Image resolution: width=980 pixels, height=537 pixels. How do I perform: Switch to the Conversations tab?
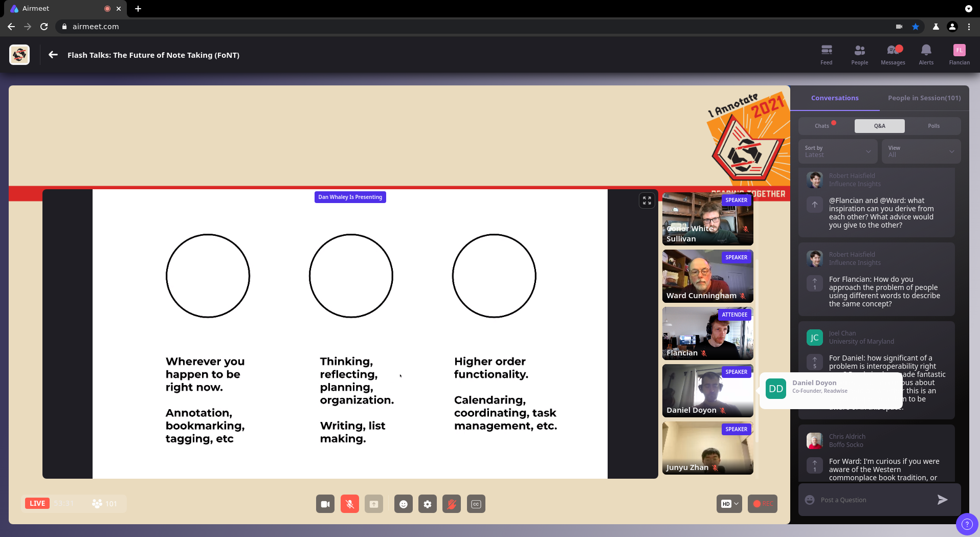coord(835,98)
